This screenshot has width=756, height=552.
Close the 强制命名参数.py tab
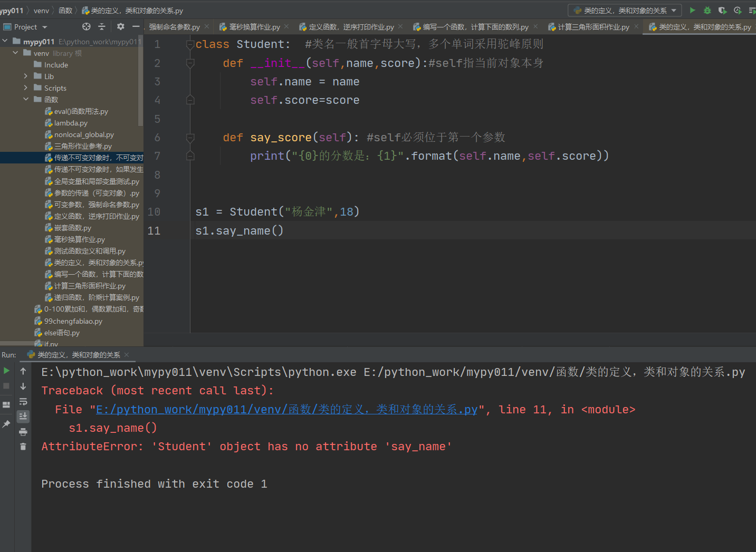(207, 26)
